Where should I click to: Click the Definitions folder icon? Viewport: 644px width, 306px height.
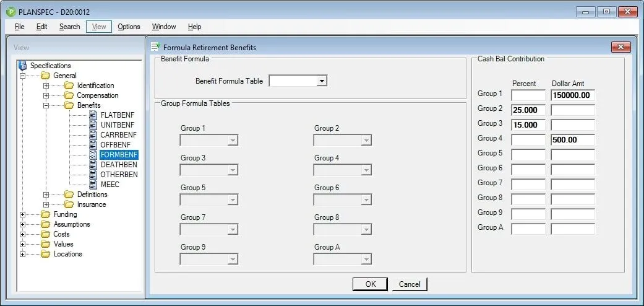69,195
